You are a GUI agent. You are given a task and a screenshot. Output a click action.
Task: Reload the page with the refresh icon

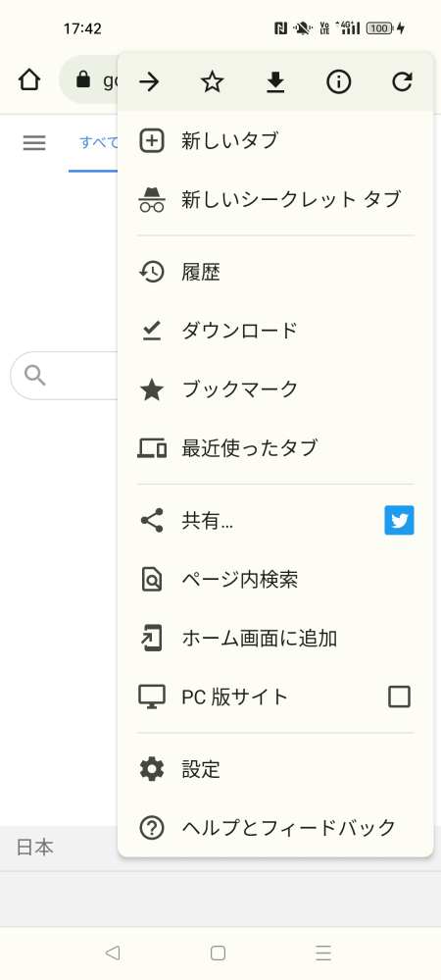(402, 81)
